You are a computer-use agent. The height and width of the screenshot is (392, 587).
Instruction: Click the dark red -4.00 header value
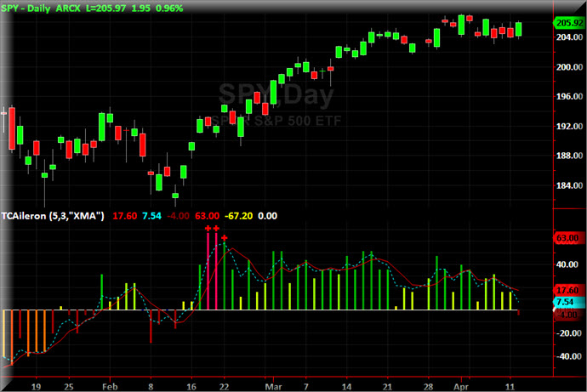click(178, 216)
